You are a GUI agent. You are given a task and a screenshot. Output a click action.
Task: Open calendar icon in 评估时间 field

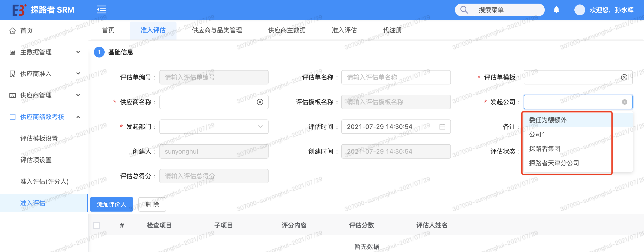442,127
